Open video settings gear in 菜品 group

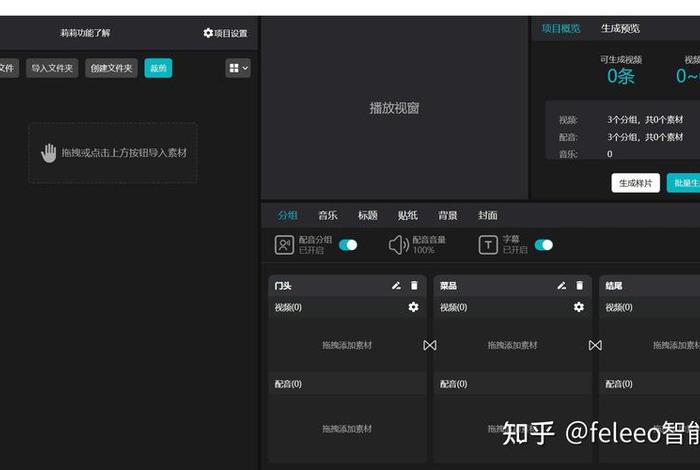pos(578,307)
